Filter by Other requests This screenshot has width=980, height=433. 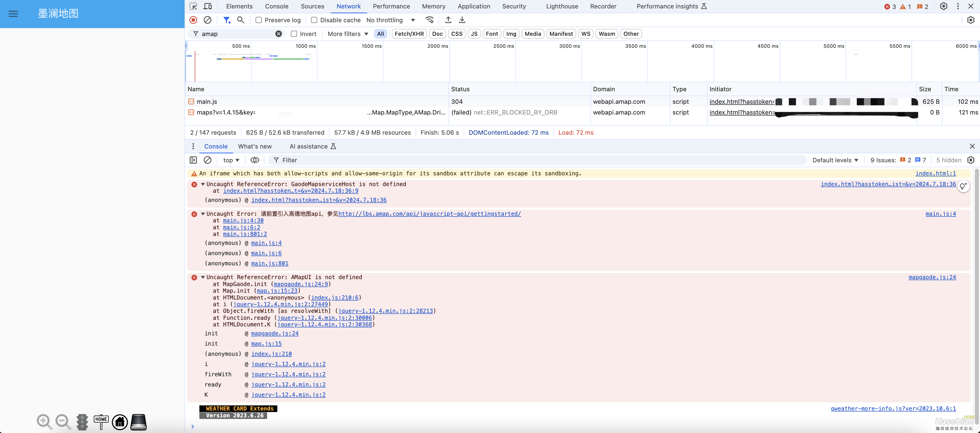631,34
